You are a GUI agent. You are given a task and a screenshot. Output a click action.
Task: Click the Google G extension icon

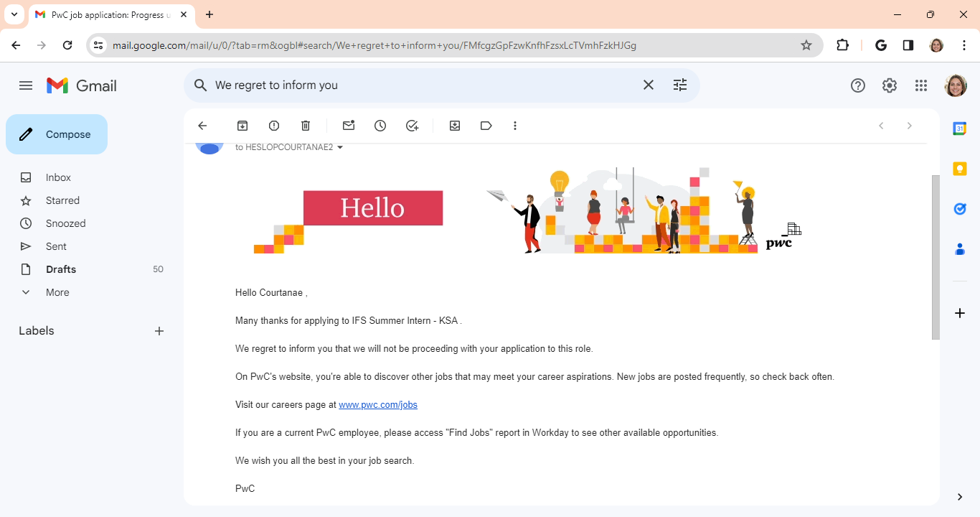tap(881, 45)
